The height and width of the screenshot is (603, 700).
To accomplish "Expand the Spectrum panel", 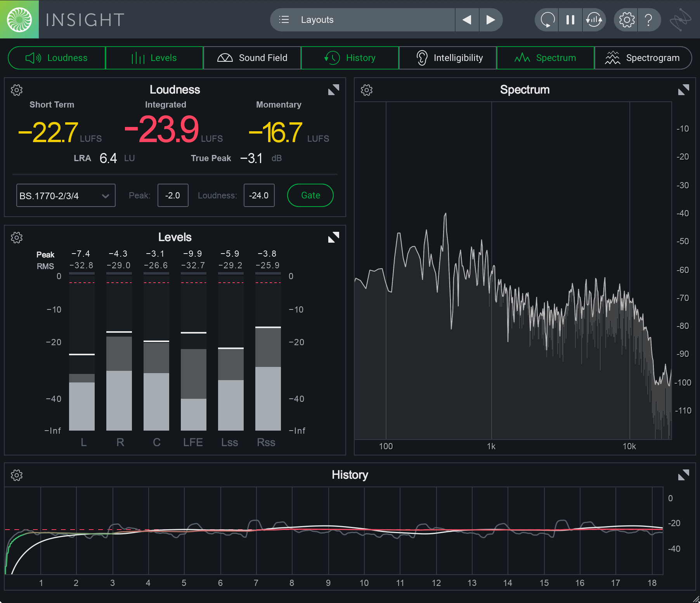I will [x=684, y=90].
